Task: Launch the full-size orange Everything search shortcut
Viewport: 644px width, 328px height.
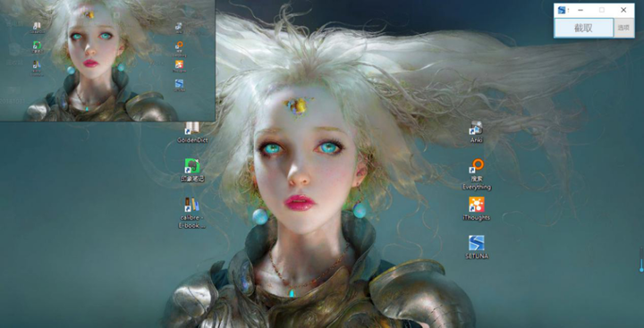Action: click(x=477, y=174)
